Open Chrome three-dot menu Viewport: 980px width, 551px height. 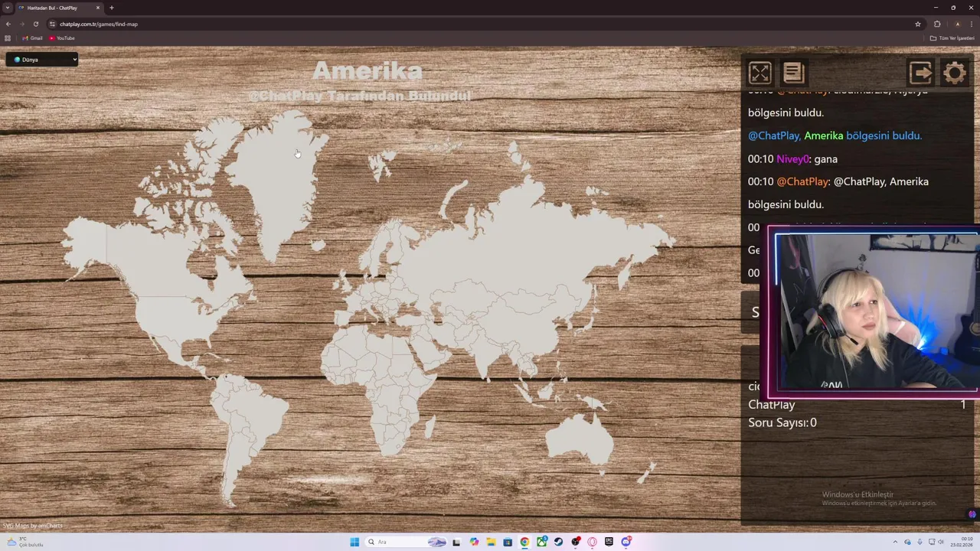coord(971,24)
